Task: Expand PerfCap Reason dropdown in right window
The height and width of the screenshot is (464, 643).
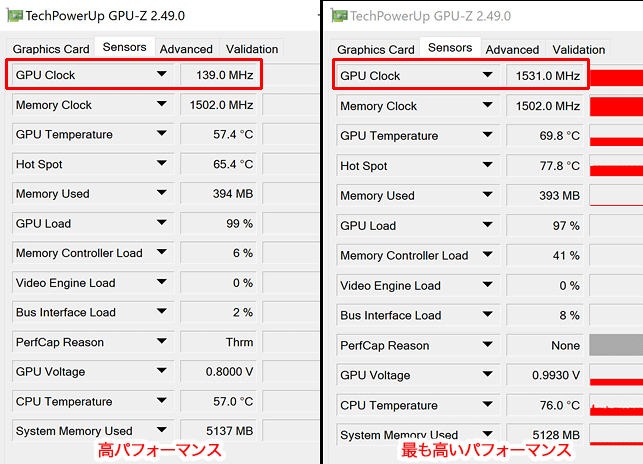Action: (488, 345)
